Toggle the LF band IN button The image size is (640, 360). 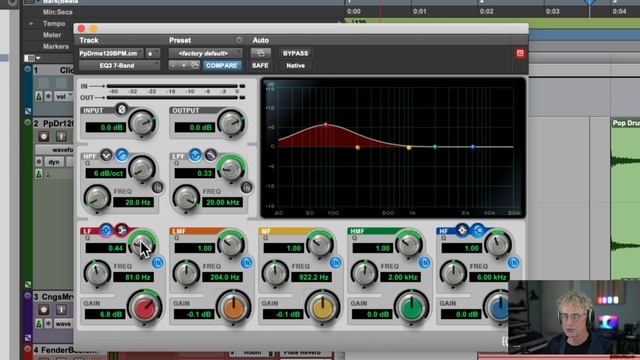click(158, 262)
